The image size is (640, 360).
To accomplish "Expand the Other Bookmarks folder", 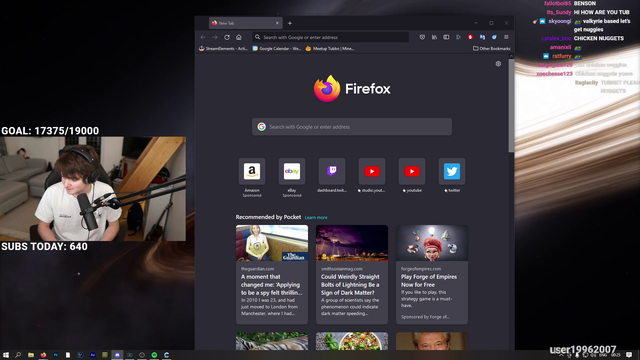I will [492, 49].
